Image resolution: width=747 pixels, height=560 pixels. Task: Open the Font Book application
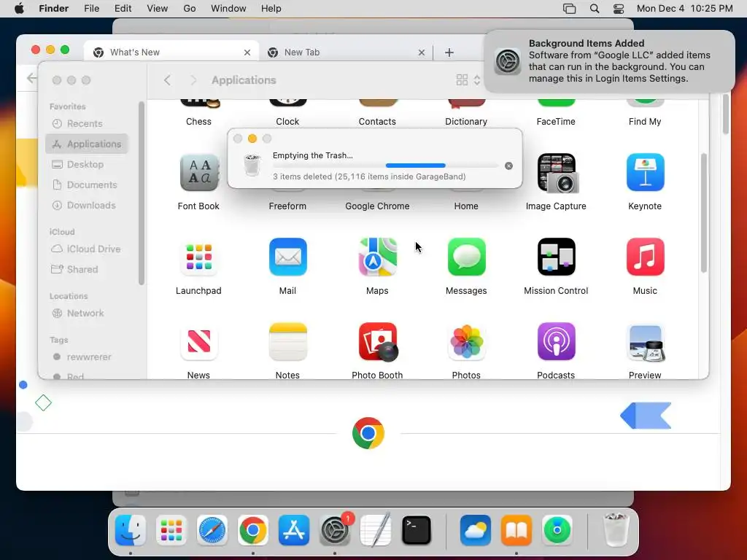coord(199,172)
